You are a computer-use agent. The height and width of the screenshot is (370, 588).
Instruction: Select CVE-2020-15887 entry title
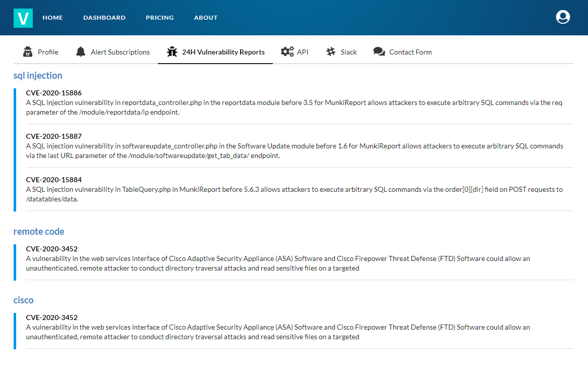pos(53,136)
